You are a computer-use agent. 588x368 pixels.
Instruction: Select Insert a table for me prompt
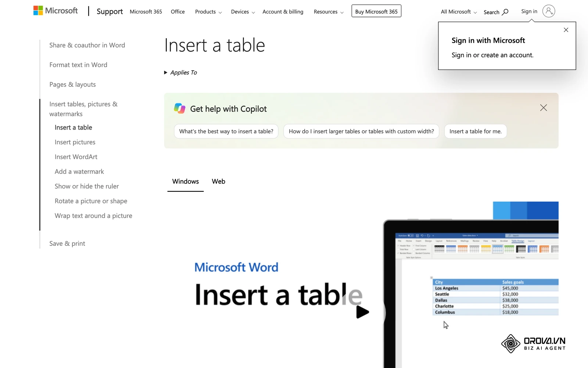click(476, 131)
